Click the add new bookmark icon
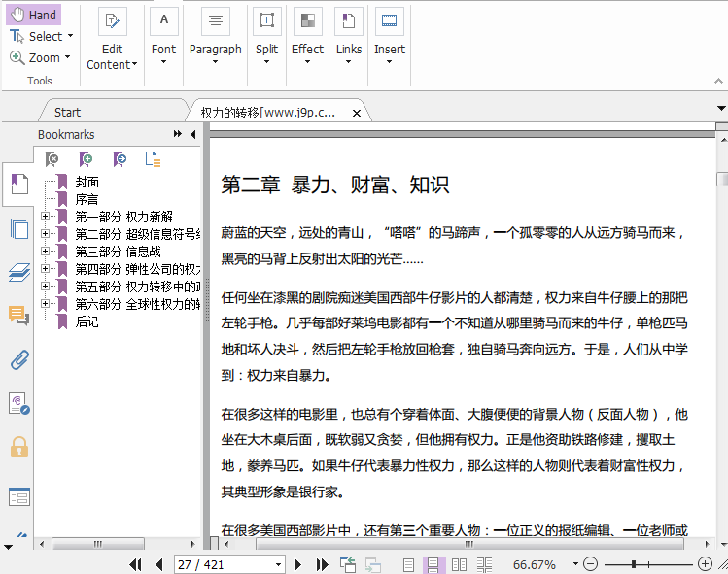The width and height of the screenshot is (728, 574). click(87, 158)
